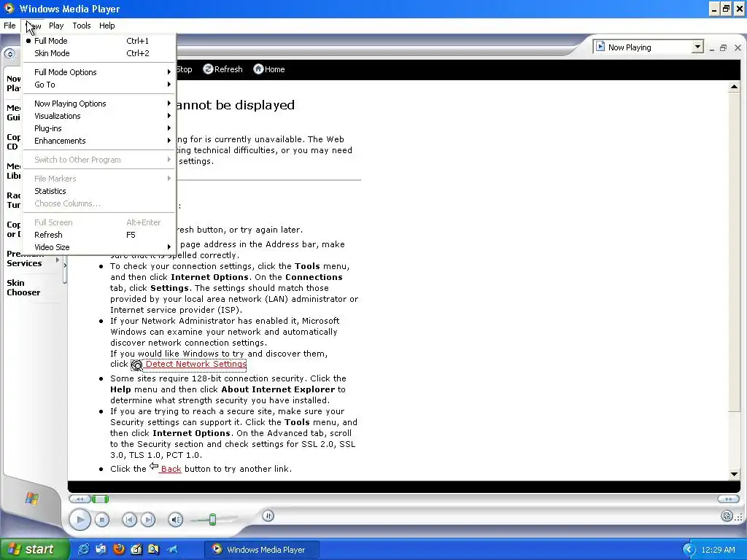Expand Visualizations submenu
The height and width of the screenshot is (560, 747).
coord(99,116)
